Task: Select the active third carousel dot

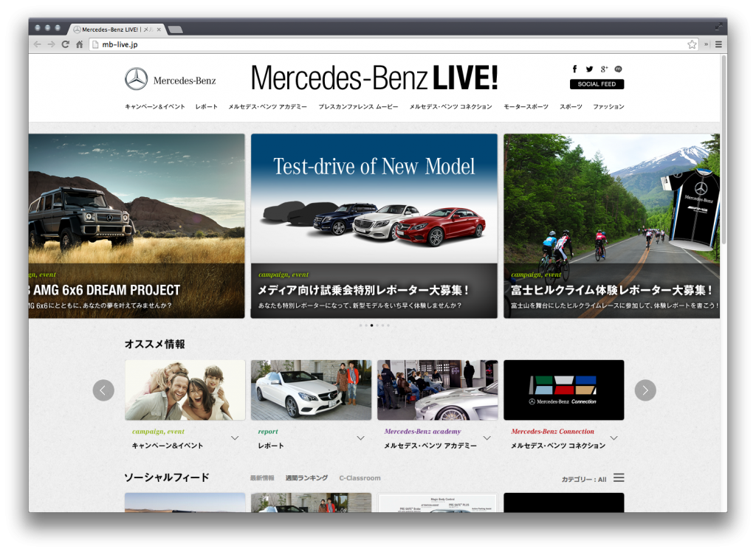Action: [372, 325]
